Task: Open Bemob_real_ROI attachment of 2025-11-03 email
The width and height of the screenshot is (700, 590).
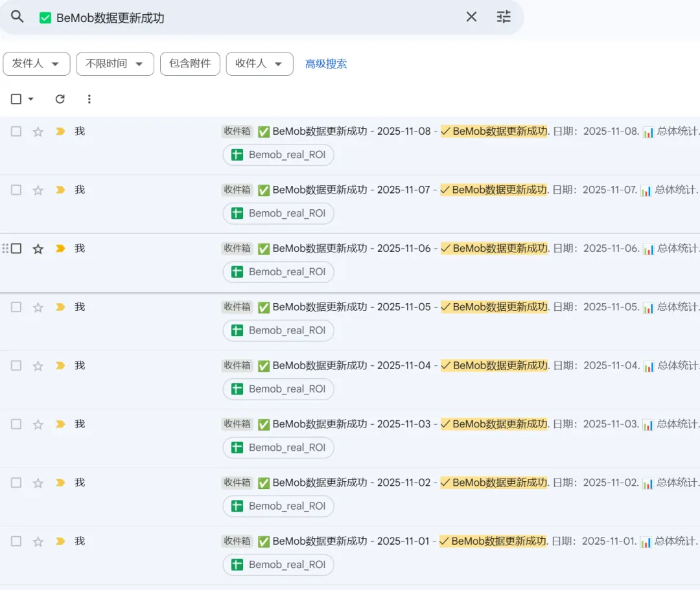Action: pyautogui.click(x=279, y=448)
